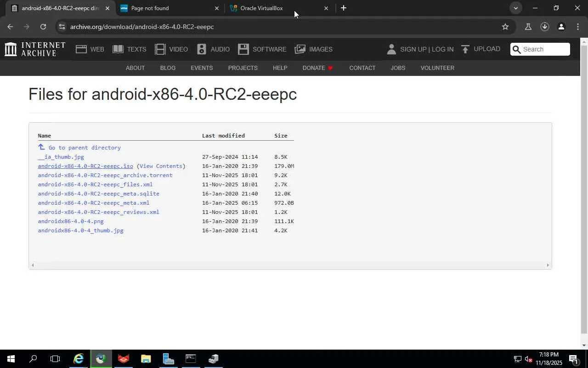The height and width of the screenshot is (368, 588).
Task: Open the browser three-dot menu
Action: [x=578, y=27]
